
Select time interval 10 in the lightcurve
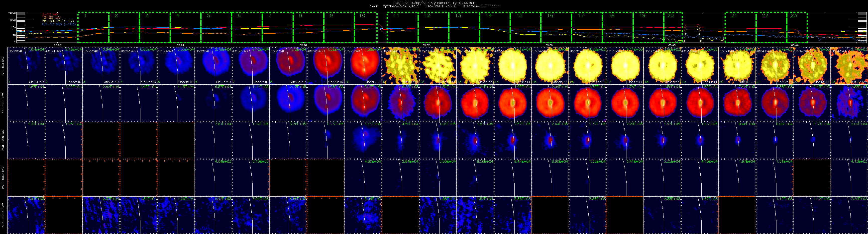pos(366,28)
